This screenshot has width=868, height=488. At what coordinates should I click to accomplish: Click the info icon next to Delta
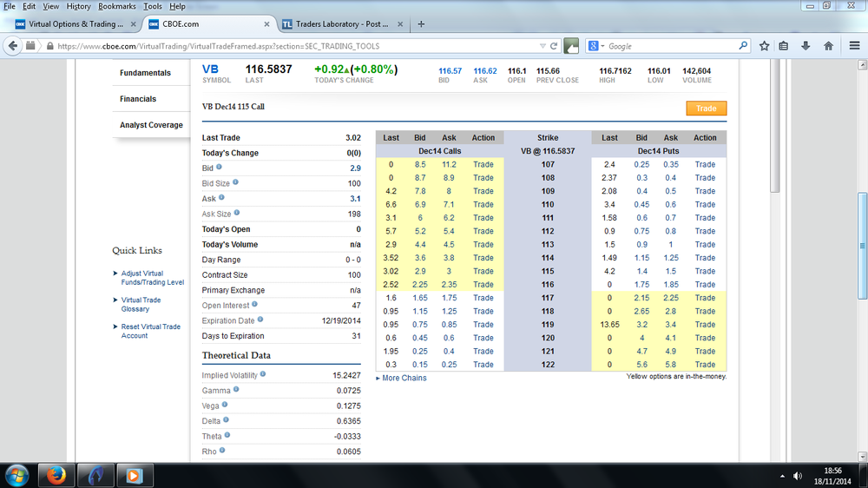point(226,420)
